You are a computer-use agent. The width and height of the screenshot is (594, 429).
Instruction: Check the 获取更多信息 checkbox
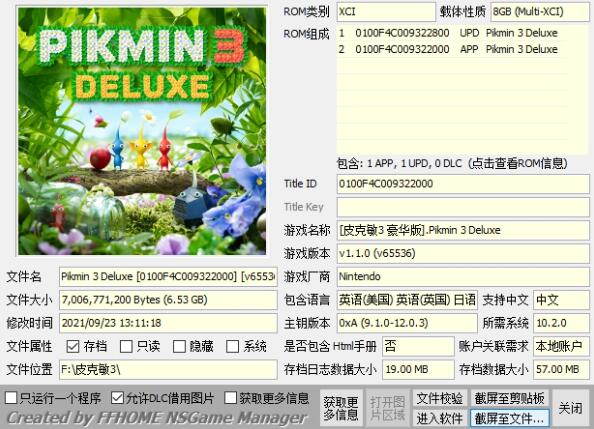point(230,398)
